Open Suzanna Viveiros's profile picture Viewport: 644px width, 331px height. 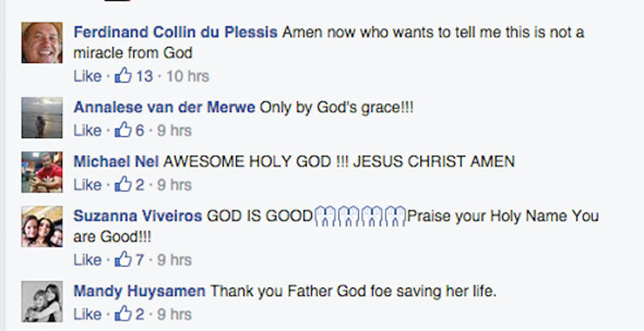(x=42, y=226)
